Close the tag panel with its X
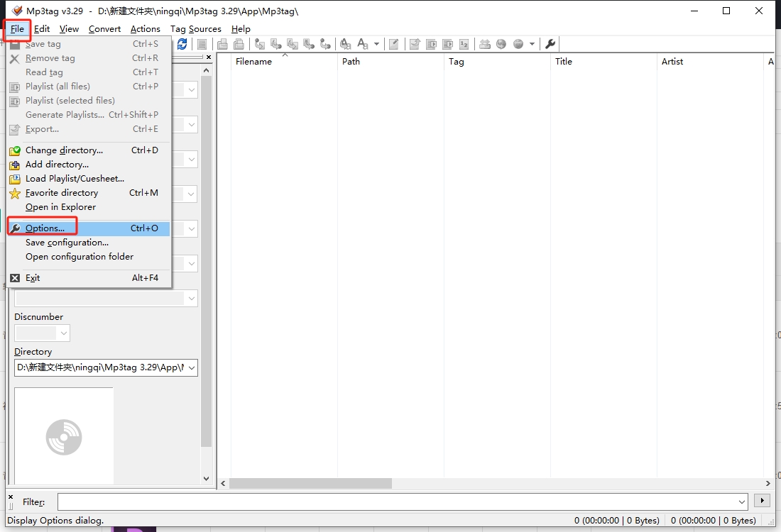 209,57
